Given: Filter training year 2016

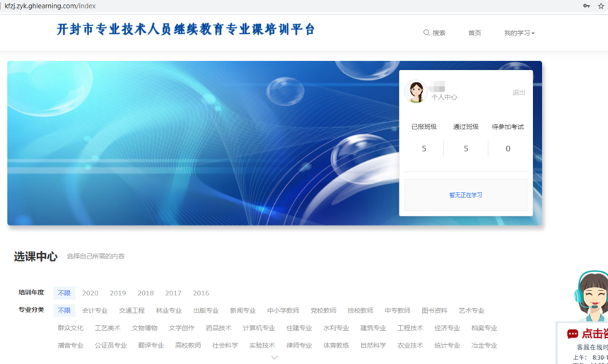Looking at the screenshot, I should [x=201, y=293].
